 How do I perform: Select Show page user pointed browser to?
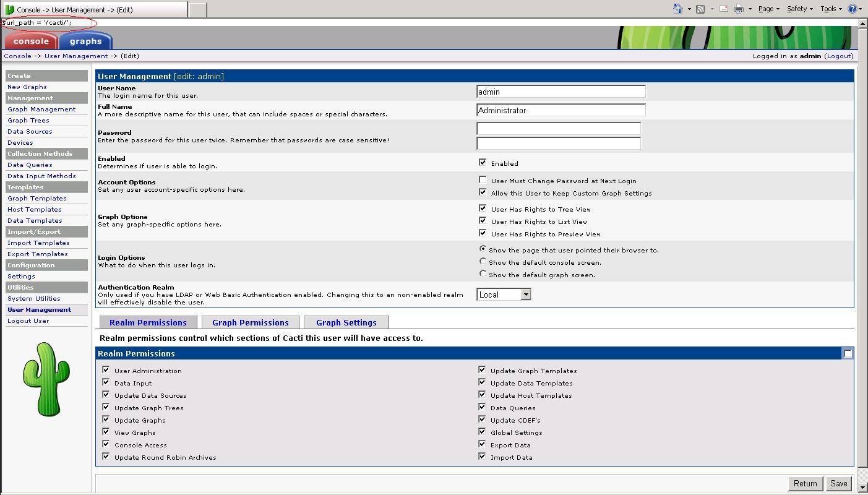[483, 249]
